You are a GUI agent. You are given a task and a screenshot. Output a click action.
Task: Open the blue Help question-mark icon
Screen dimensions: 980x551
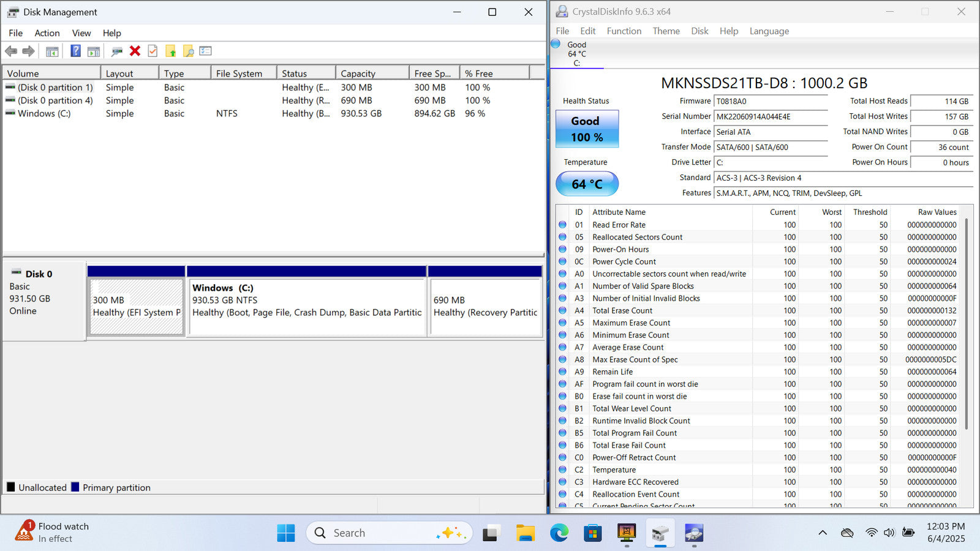pyautogui.click(x=75, y=51)
